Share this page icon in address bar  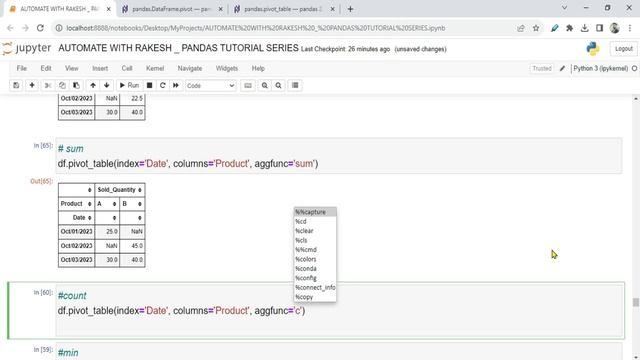[x=521, y=28]
